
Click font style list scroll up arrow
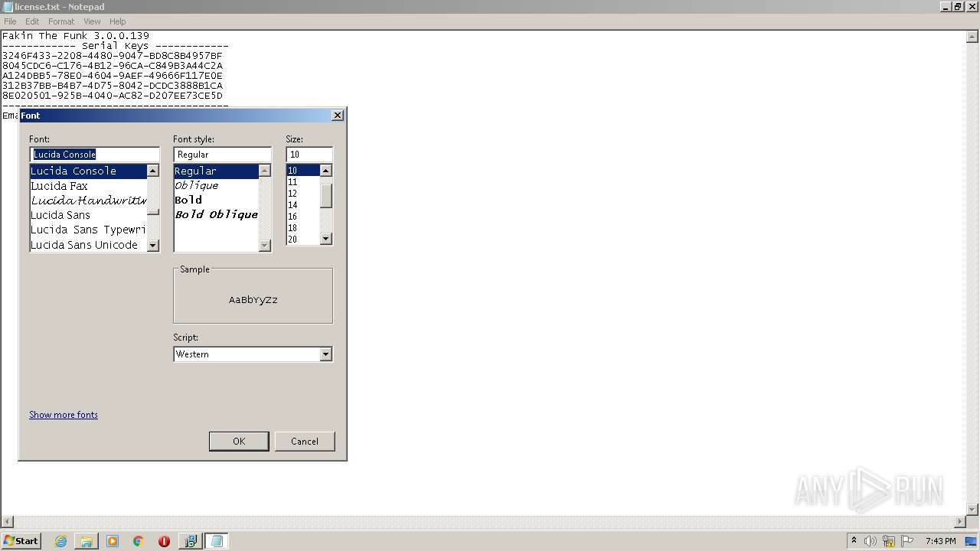(x=265, y=171)
